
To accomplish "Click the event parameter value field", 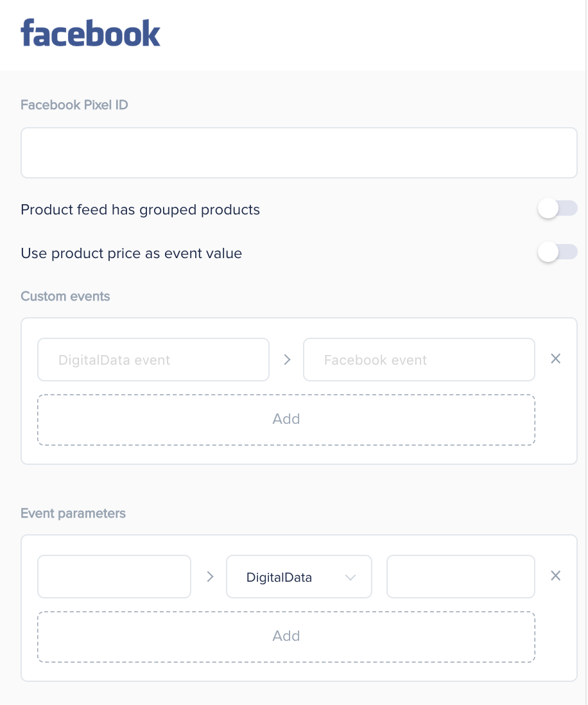I will pos(461,577).
